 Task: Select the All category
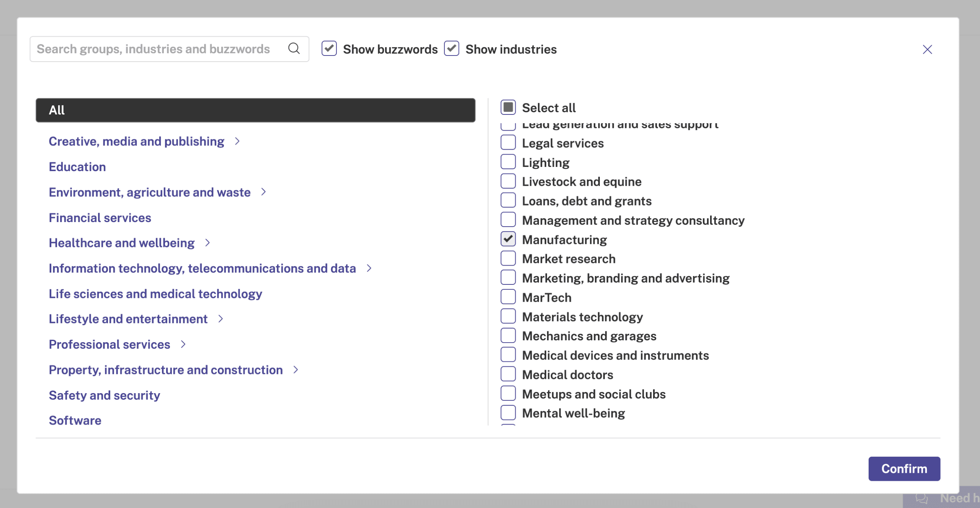[255, 110]
